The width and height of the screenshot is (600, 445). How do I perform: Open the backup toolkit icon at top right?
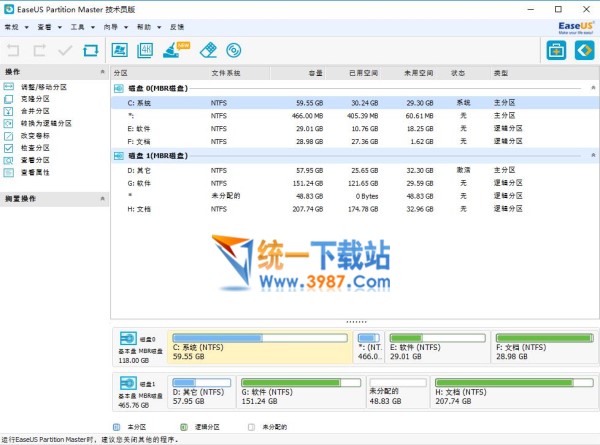click(x=556, y=50)
